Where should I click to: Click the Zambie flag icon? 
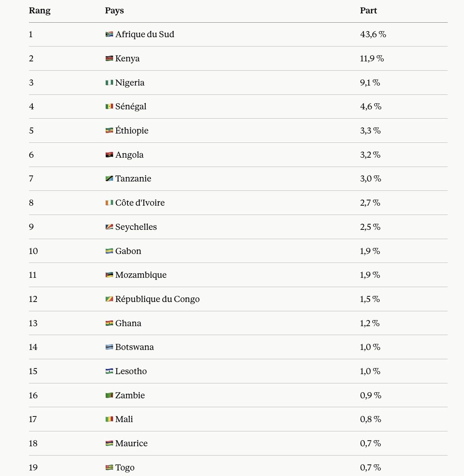point(109,395)
